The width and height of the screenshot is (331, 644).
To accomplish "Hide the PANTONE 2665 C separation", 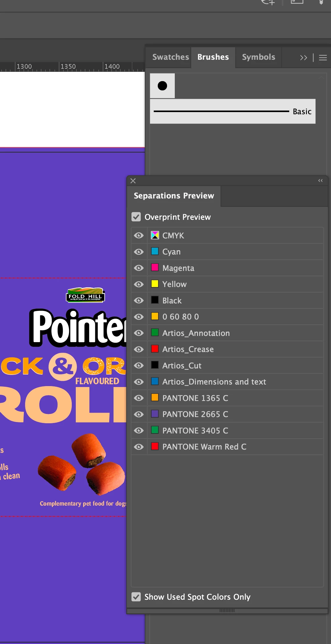I will pos(139,414).
